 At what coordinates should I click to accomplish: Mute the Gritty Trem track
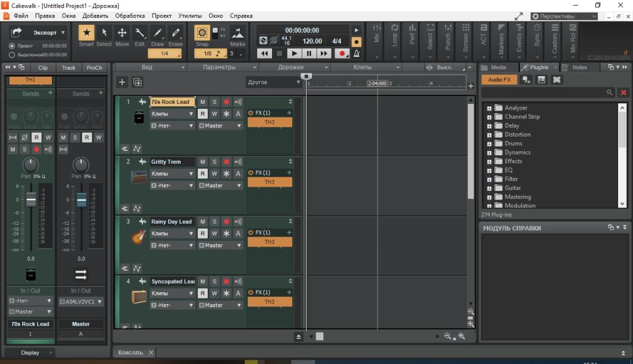click(x=202, y=161)
